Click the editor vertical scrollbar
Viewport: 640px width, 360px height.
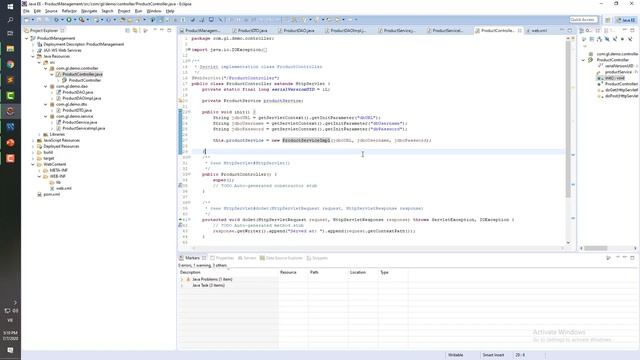point(568,118)
